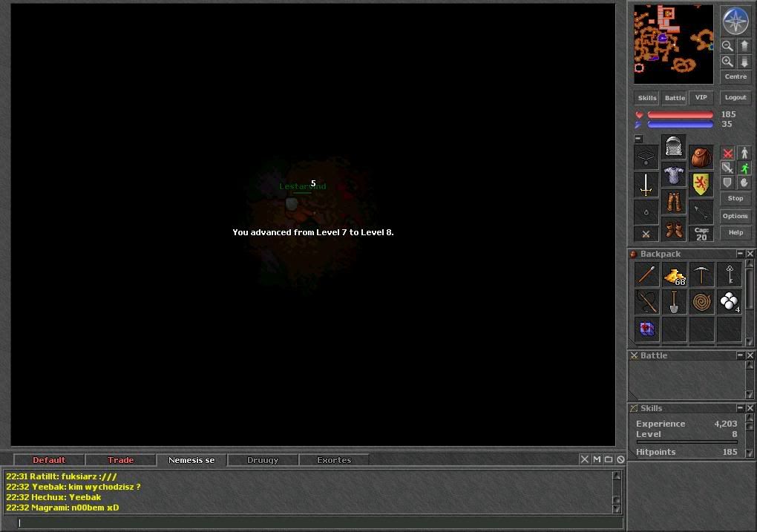This screenshot has height=532, width=757.
Task: Enable offensive fighting mode (red crossed swords)
Action: [727, 154]
